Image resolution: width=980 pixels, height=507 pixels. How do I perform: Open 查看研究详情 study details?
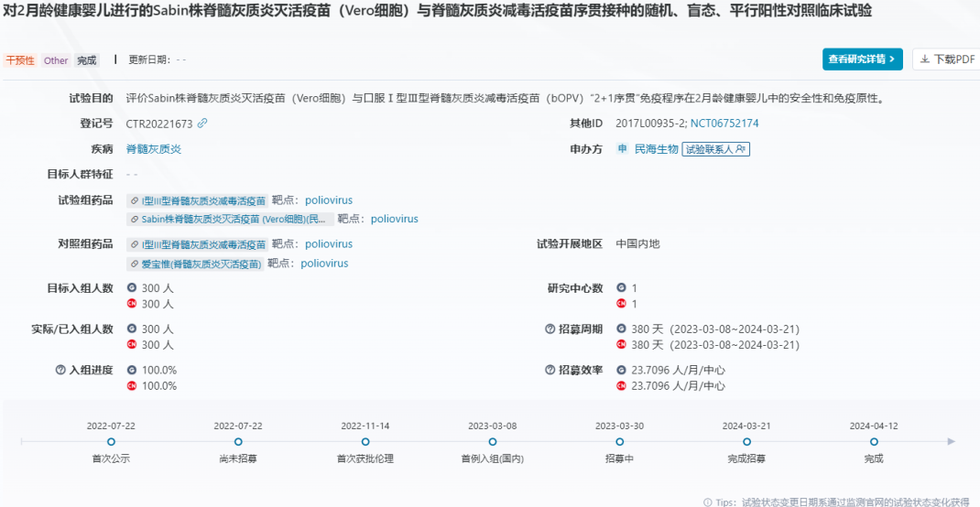pyautogui.click(x=863, y=59)
